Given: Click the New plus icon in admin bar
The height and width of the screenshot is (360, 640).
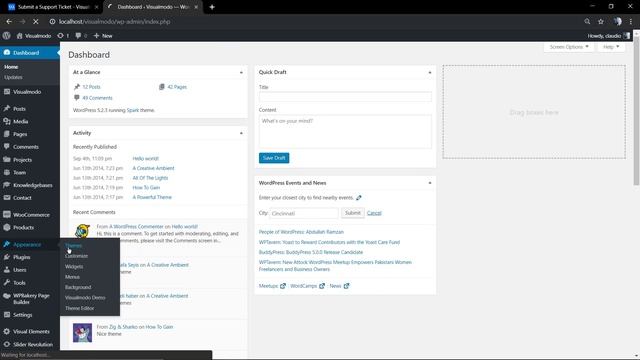Looking at the screenshot, I should click(96, 36).
